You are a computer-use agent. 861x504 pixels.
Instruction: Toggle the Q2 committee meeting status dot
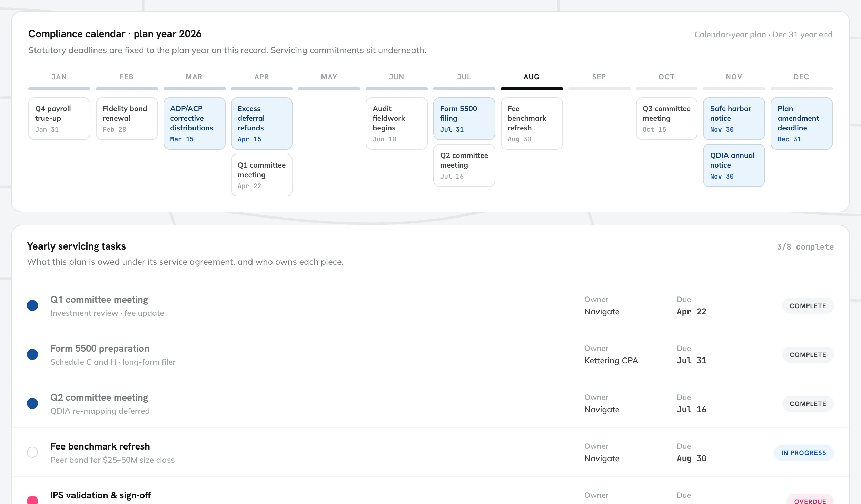point(32,403)
